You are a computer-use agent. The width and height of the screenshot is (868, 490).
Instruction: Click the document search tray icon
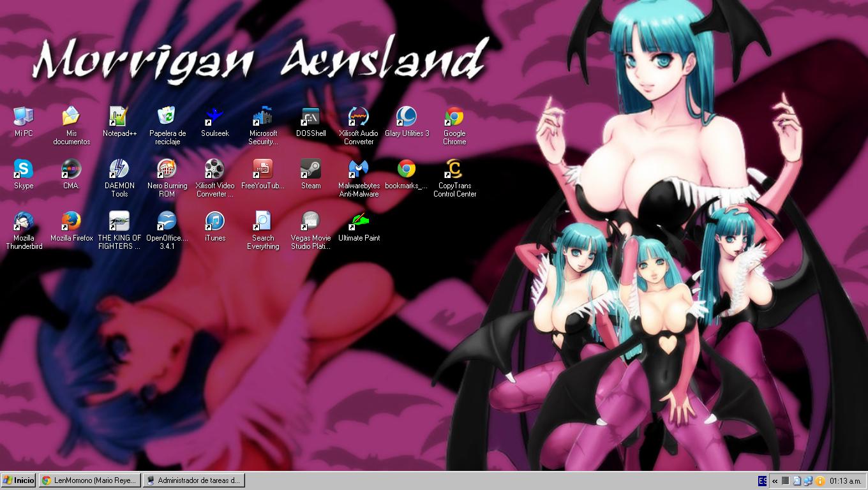pyautogui.click(x=797, y=481)
